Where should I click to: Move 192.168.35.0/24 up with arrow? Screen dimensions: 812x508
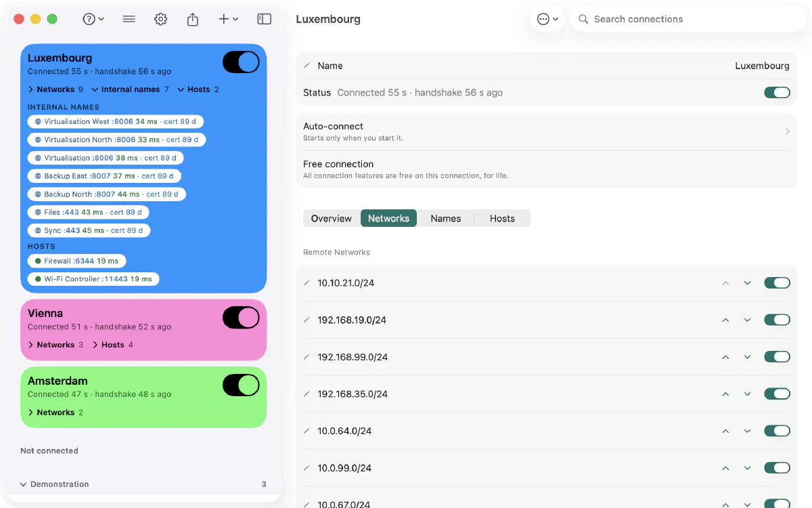tap(725, 394)
